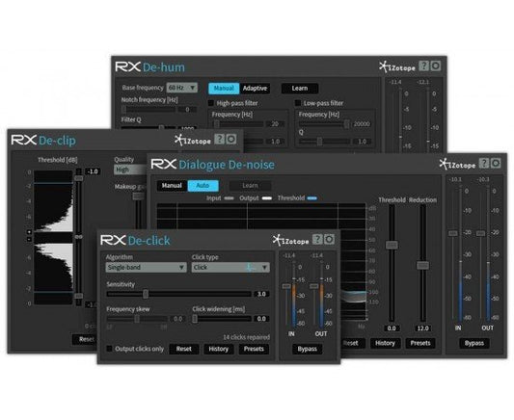Select Manual mode in De-hum
Image resolution: width=514 pixels, height=420 pixels.
(224, 89)
